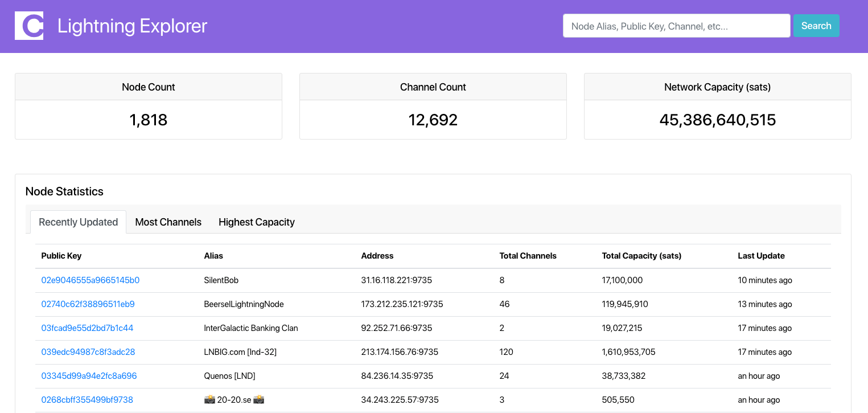Screen dimensions: 868x413
Task: Open node 02e9046555a9665145b0 link
Action: tap(90, 280)
